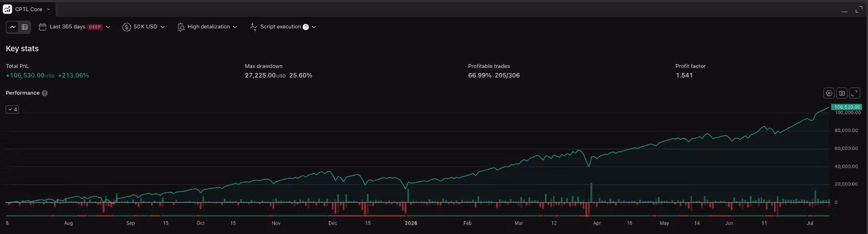Open the CPTL Core strategy dropdown

coord(32,9)
